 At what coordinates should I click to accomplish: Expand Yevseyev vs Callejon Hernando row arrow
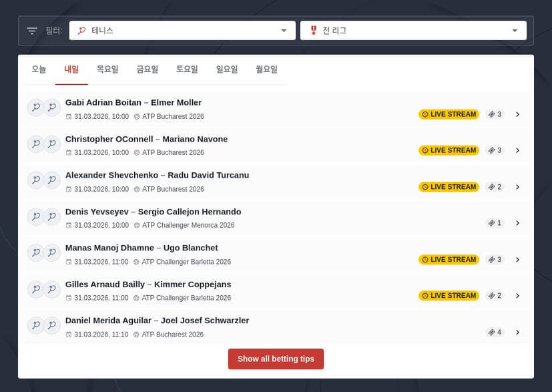tap(517, 223)
